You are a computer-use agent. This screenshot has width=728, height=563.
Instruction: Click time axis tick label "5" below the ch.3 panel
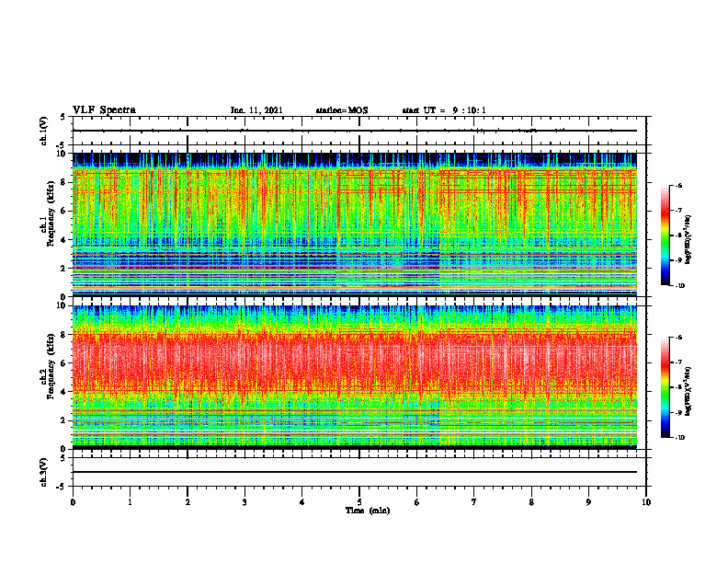[359, 502]
